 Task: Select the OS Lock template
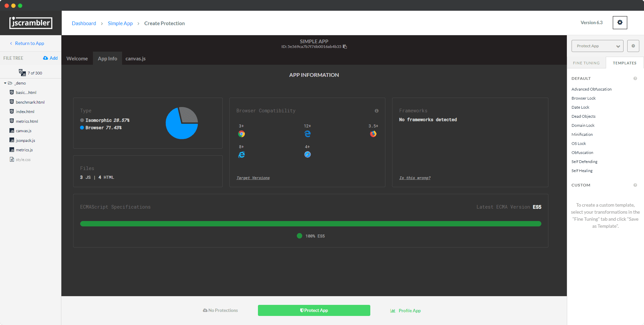point(579,144)
